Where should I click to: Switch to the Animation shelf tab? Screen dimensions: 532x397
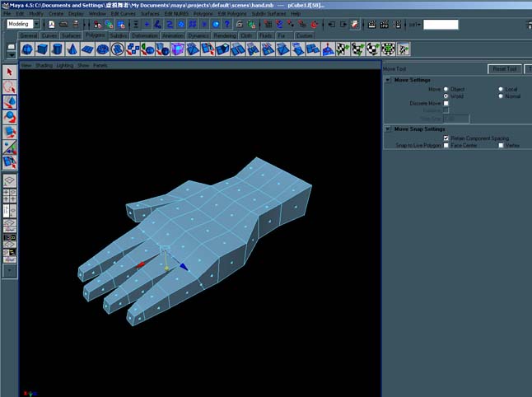172,35
